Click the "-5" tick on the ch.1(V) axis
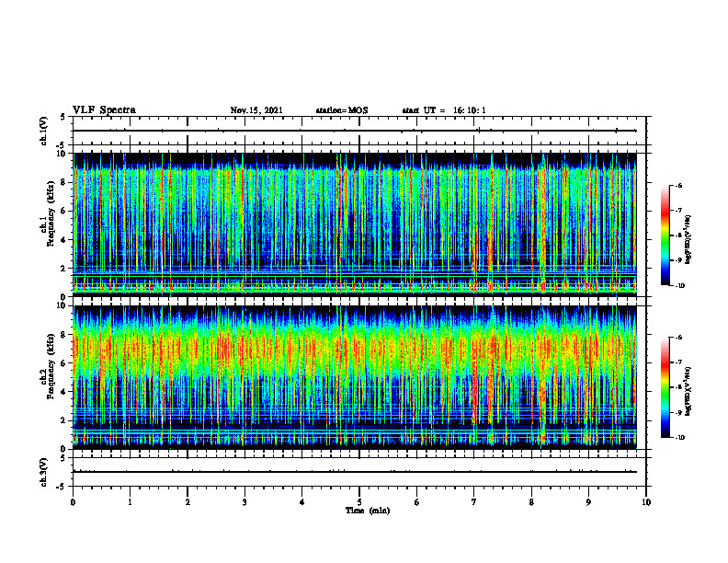The width and height of the screenshot is (728, 563). [62, 145]
